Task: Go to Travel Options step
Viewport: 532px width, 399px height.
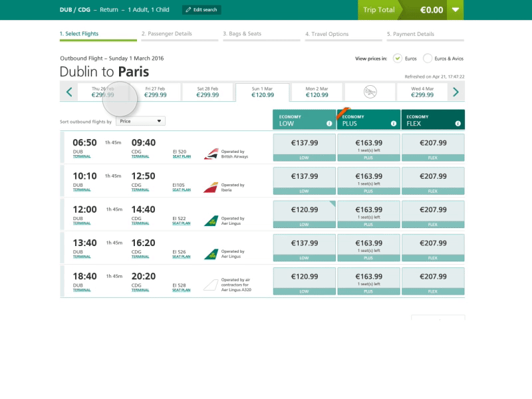Action: click(x=343, y=35)
